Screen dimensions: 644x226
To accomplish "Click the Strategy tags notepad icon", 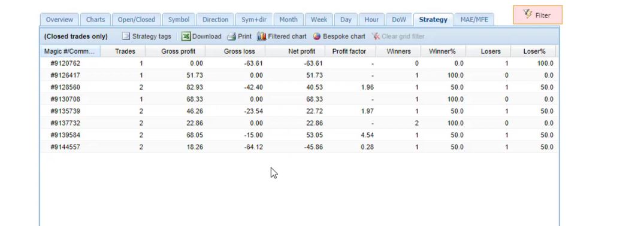I will [126, 36].
